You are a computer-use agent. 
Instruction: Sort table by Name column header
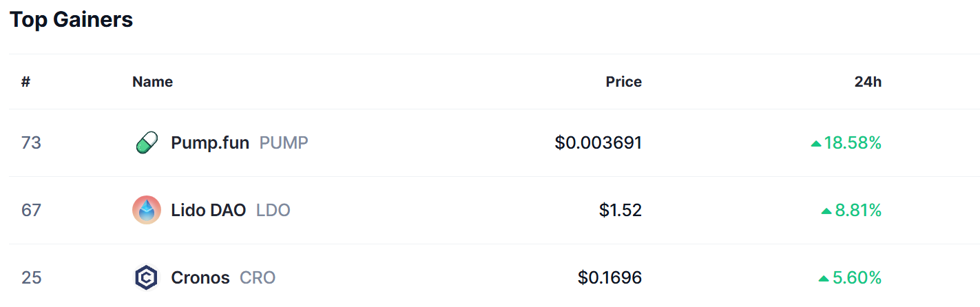[152, 82]
